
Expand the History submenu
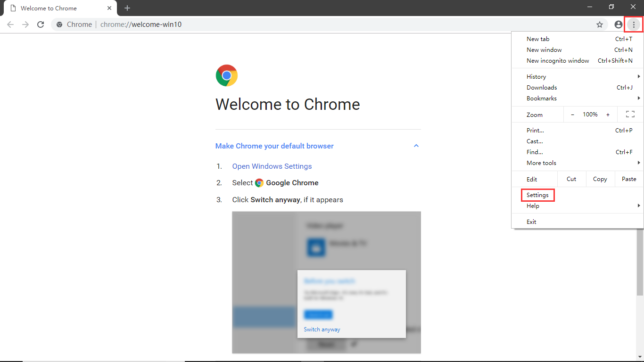(578, 77)
